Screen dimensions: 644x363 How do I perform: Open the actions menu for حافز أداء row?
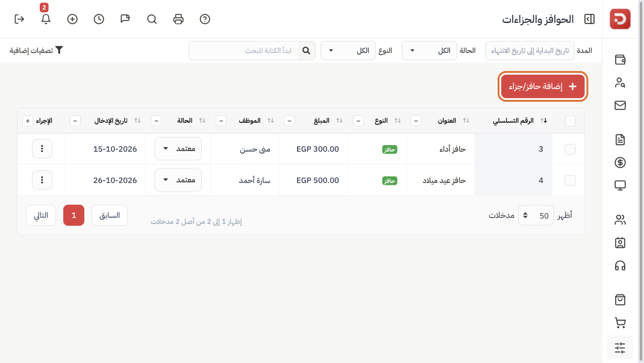click(x=42, y=149)
